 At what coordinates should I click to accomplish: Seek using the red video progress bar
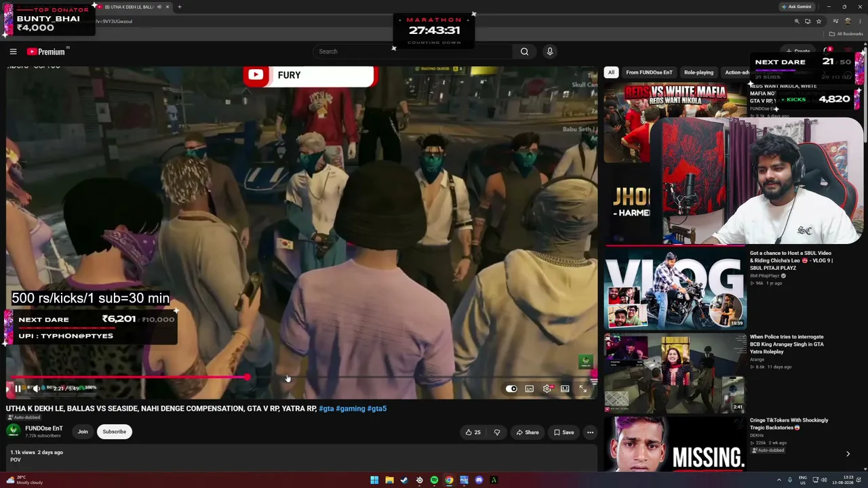302,377
